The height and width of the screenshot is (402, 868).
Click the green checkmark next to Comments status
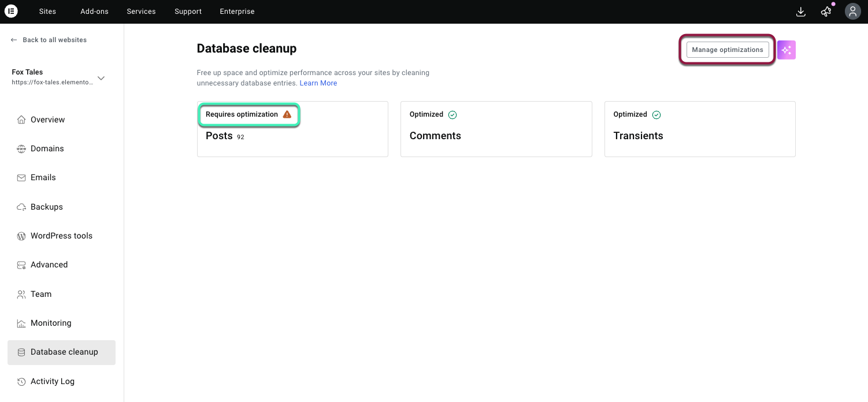pyautogui.click(x=452, y=115)
